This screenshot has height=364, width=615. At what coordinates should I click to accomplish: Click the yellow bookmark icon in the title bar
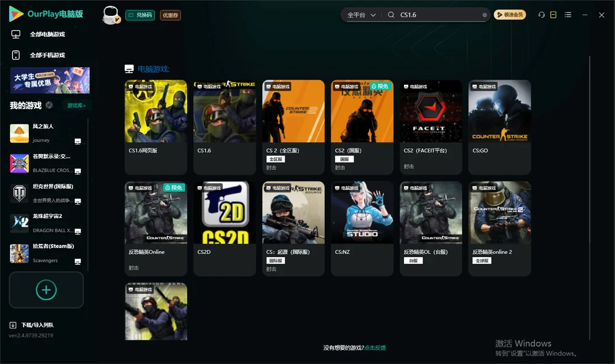[x=553, y=15]
